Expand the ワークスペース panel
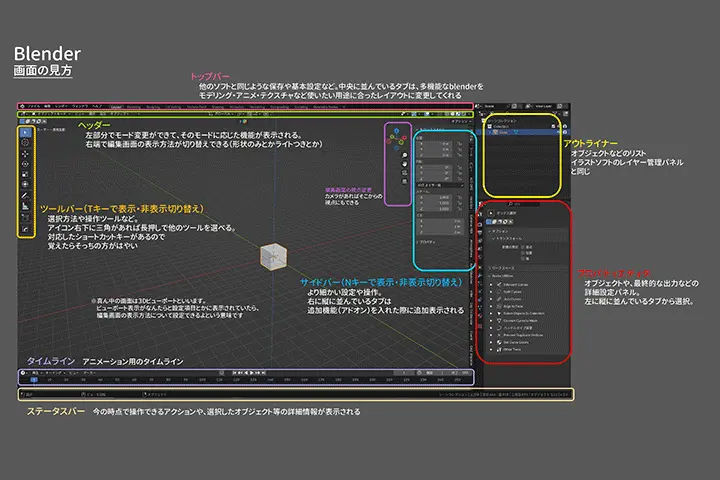Screen dimensions: 720x480 point(489,268)
